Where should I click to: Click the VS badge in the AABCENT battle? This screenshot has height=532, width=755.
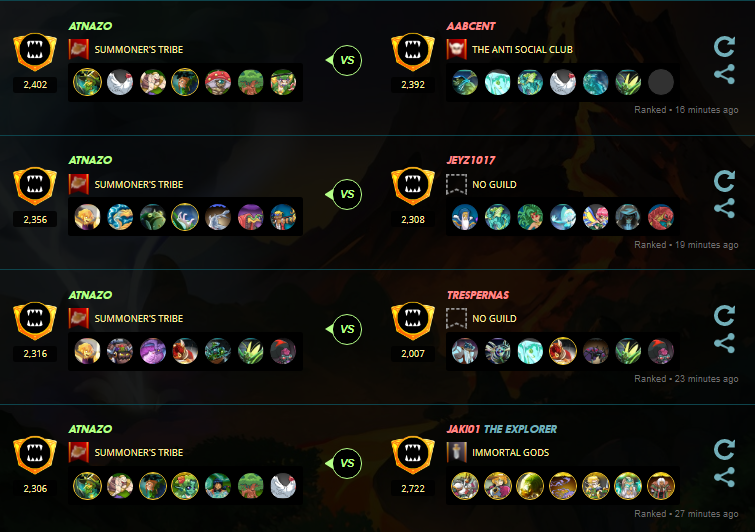click(x=347, y=60)
